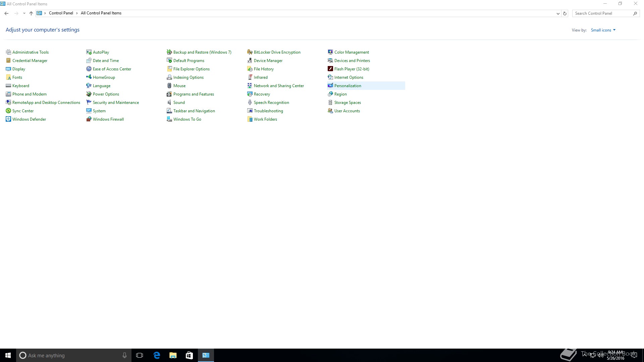Open the recent locations dropdown arrow
This screenshot has width=644, height=362.
(24, 13)
